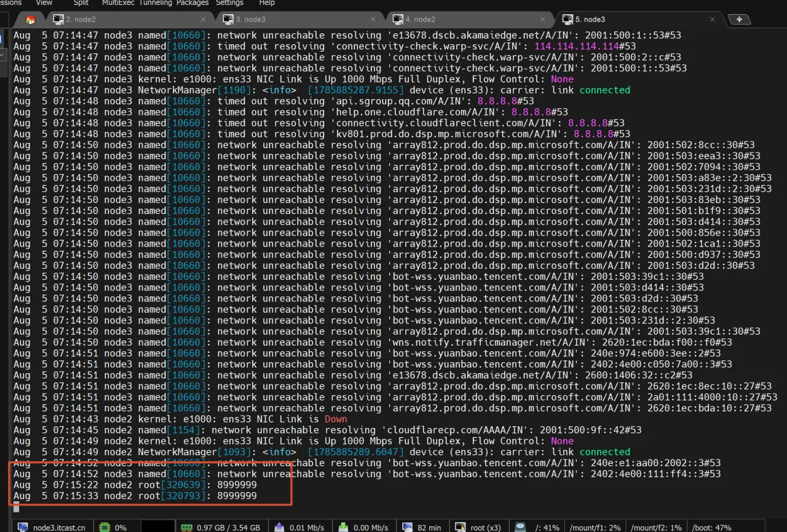Click the RAM usage icon showing 0.97 GB
Image resolution: width=787 pixels, height=532 pixels.
(x=187, y=527)
